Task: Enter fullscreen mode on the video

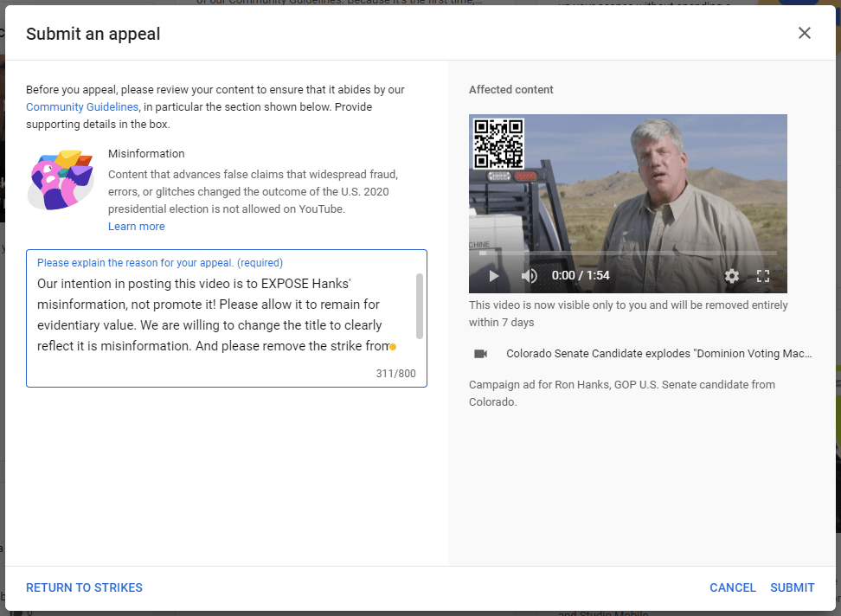Action: click(x=763, y=276)
